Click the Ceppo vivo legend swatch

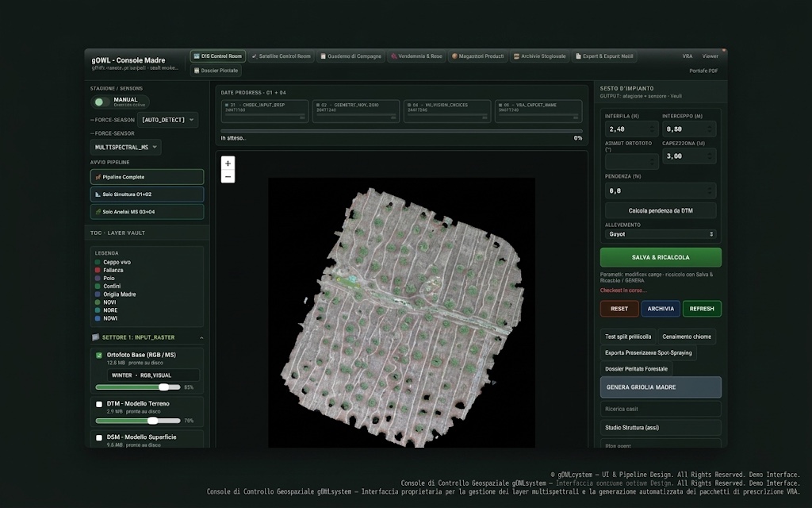(98, 262)
